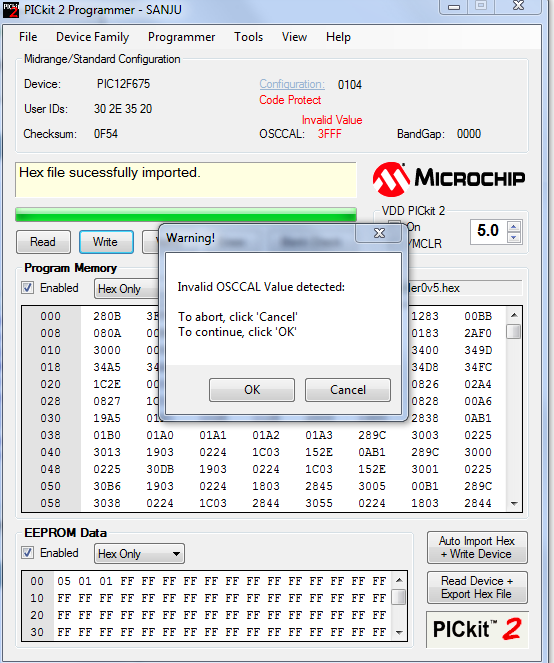Viewport: 554px width, 663px height.
Task: Decrease VDD voltage with the down arrow
Action: point(514,237)
